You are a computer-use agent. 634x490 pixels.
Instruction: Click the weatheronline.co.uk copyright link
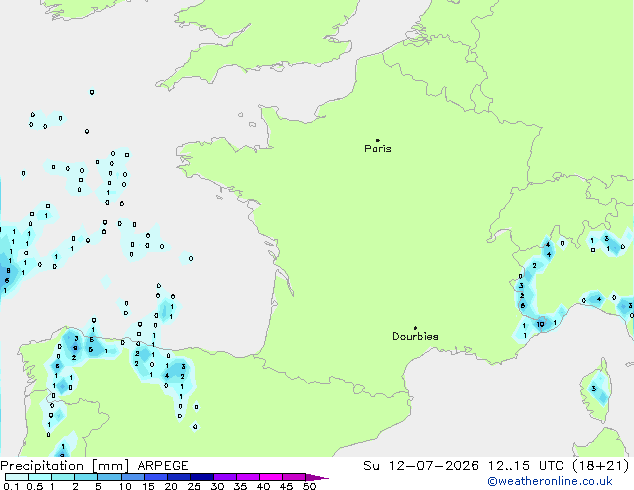coord(550,481)
